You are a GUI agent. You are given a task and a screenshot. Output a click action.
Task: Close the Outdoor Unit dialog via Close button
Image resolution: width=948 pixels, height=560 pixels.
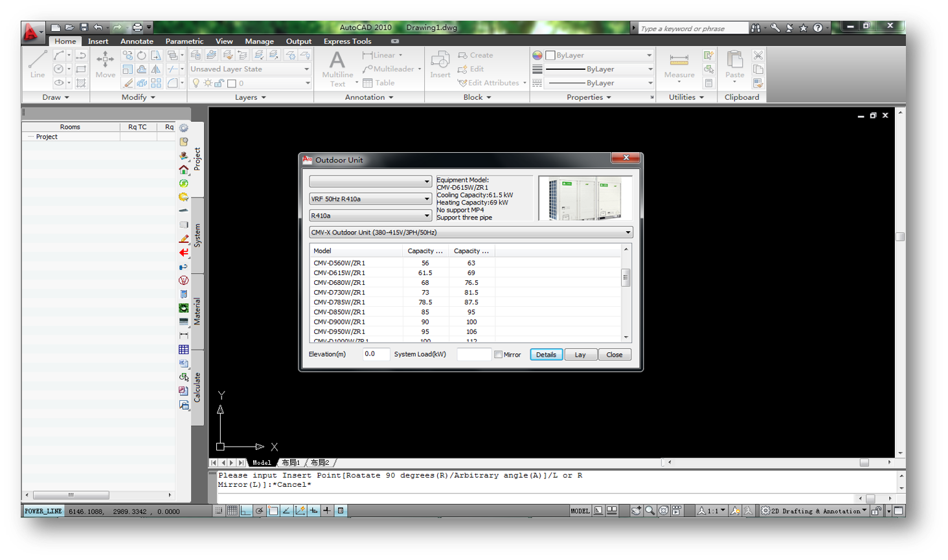pos(615,355)
